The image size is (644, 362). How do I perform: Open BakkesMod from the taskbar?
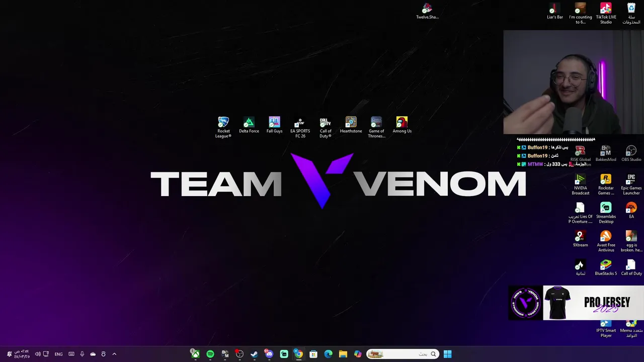click(225, 354)
